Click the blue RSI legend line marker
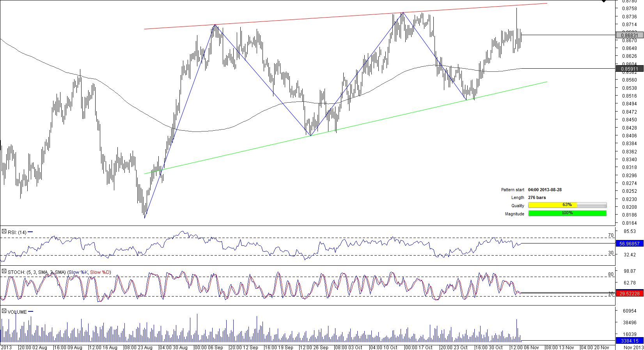The image size is (644, 350). pos(30,232)
